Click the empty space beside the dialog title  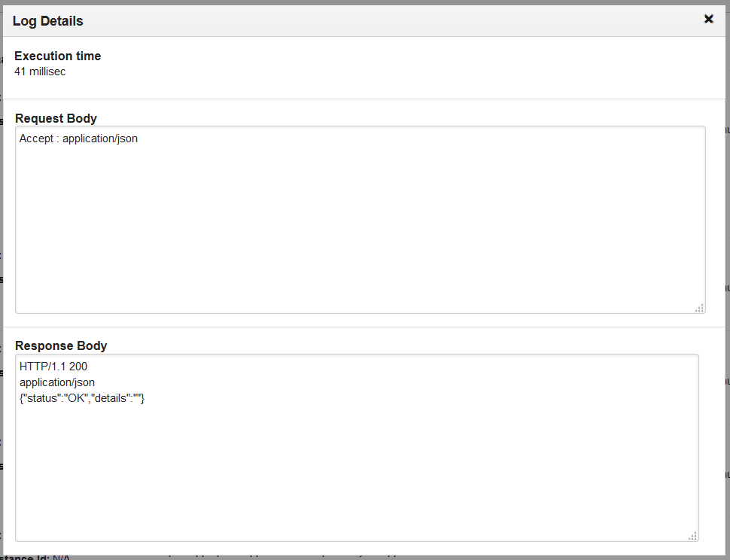click(x=376, y=21)
